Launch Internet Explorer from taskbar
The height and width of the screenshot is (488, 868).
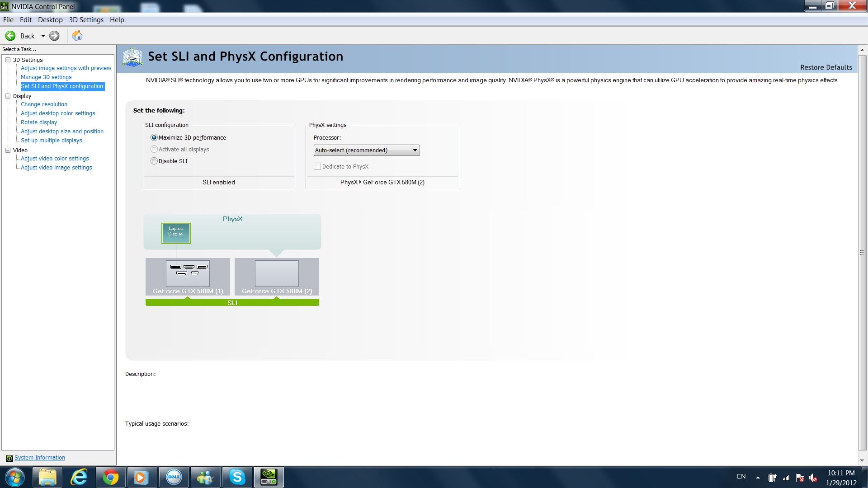click(x=79, y=477)
